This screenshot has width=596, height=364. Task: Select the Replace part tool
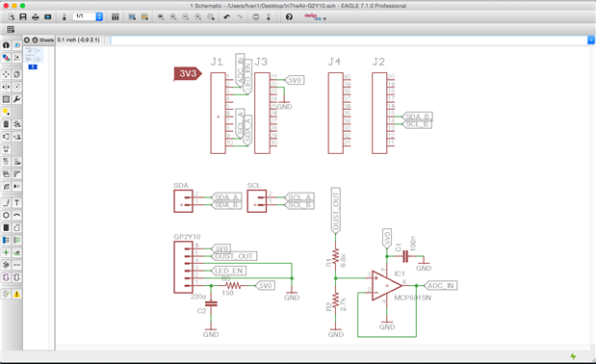tap(16, 137)
